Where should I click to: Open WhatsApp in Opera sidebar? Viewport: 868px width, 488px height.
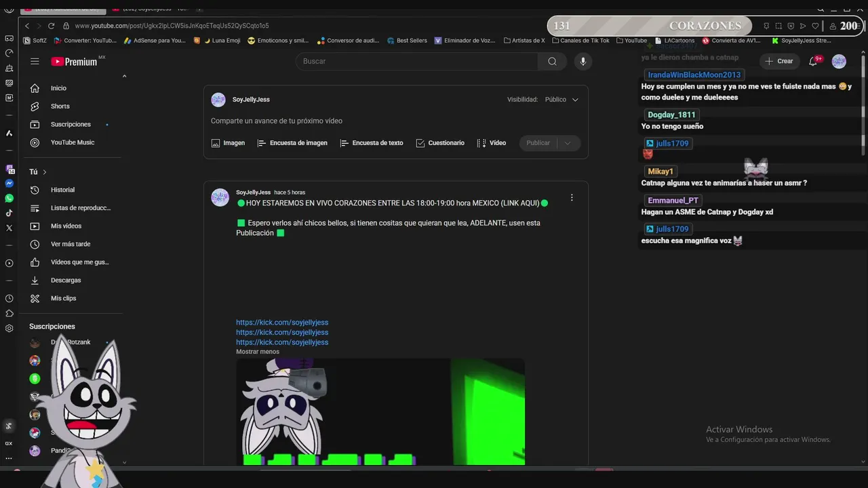pyautogui.click(x=9, y=199)
